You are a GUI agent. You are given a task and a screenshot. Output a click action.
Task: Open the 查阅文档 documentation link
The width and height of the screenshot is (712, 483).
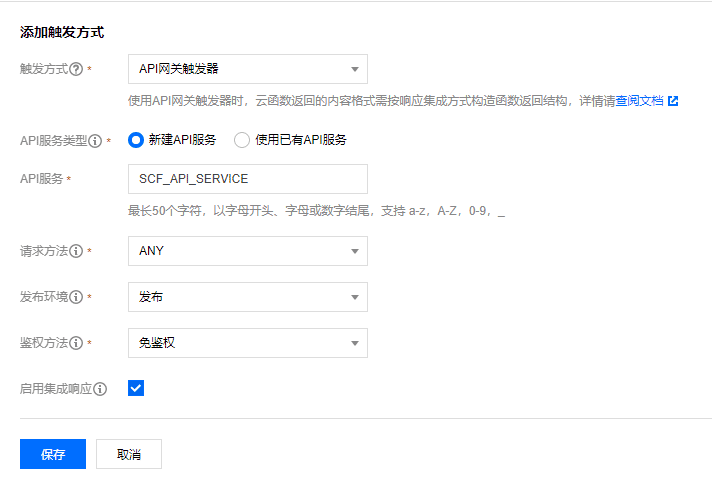(x=639, y=101)
